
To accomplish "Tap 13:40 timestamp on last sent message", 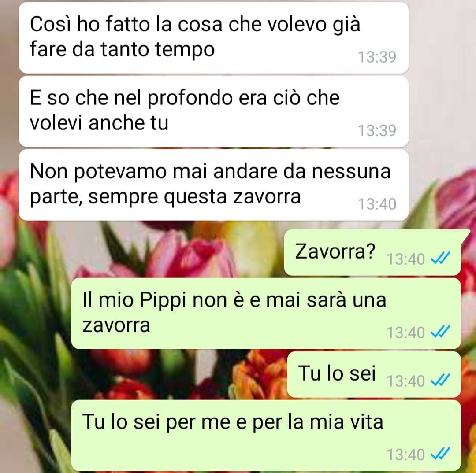I will click(405, 455).
